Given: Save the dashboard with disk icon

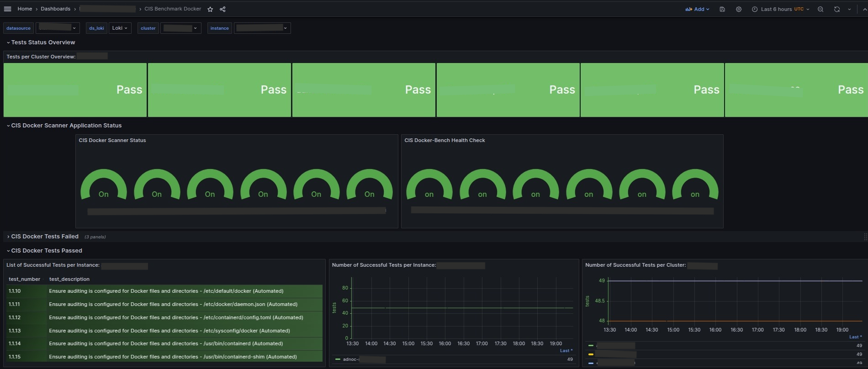Looking at the screenshot, I should pyautogui.click(x=722, y=9).
